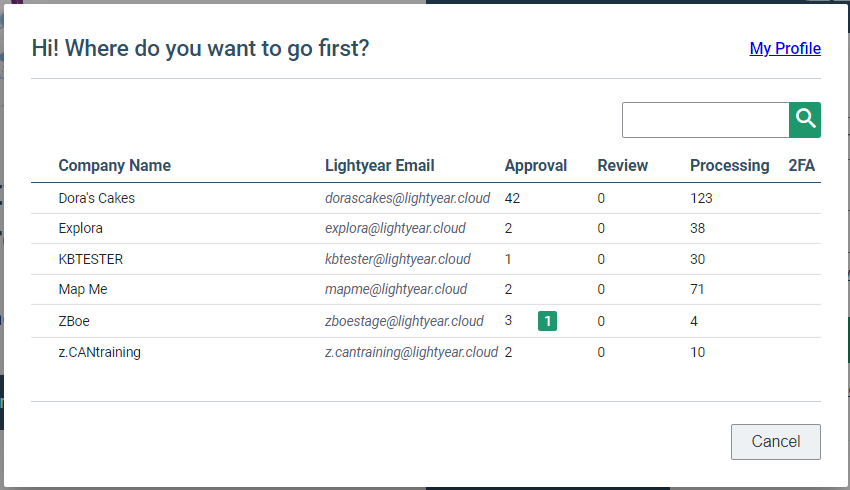This screenshot has height=490, width=850.
Task: Go to the ZBoe company
Action: [x=75, y=321]
